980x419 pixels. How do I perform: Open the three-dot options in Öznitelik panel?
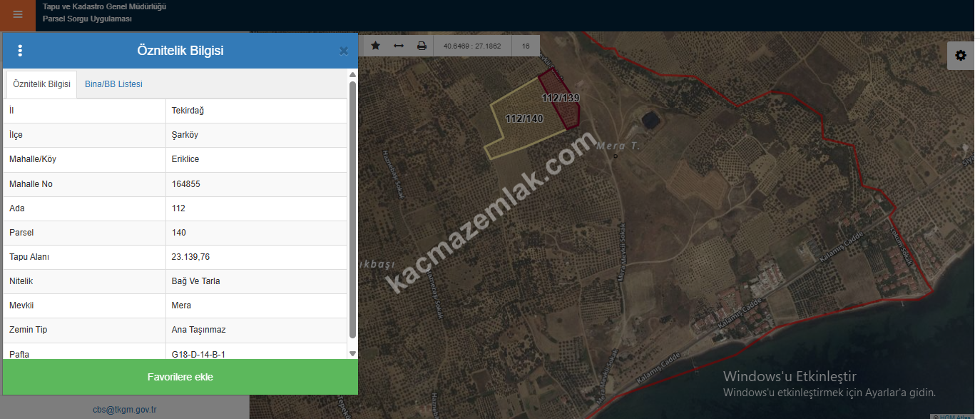[x=20, y=51]
